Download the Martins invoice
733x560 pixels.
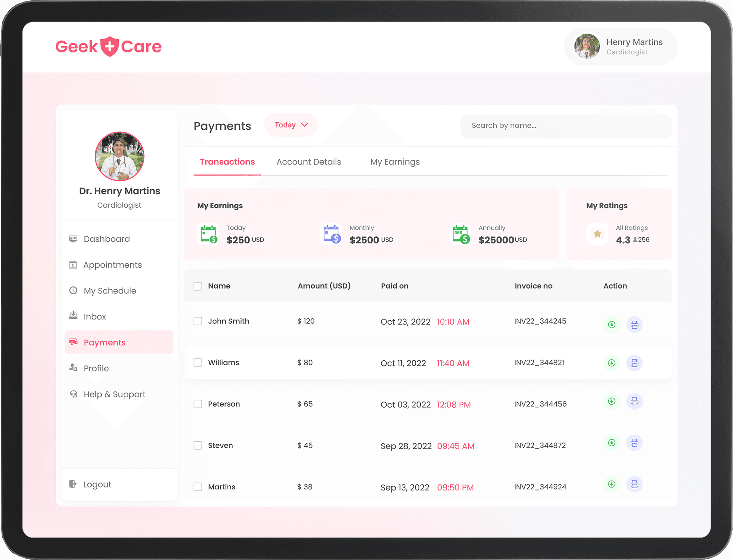point(612,484)
